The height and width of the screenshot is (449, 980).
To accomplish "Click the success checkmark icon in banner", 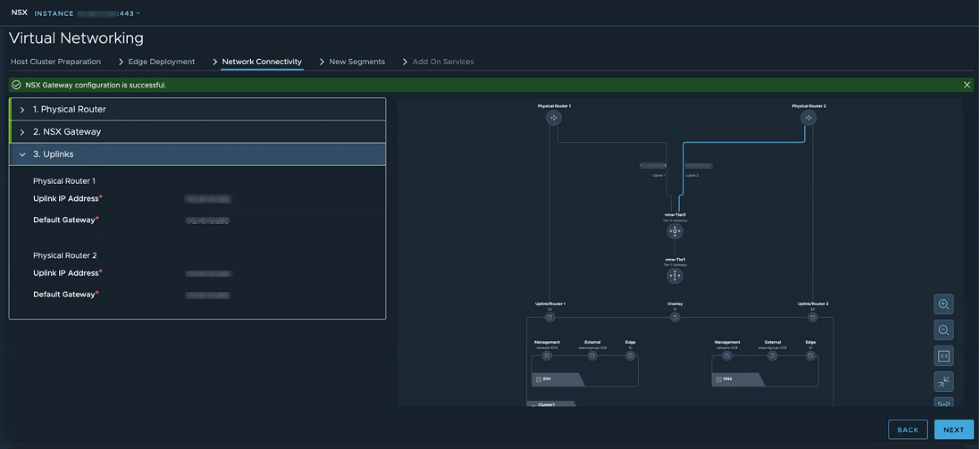I will point(16,85).
